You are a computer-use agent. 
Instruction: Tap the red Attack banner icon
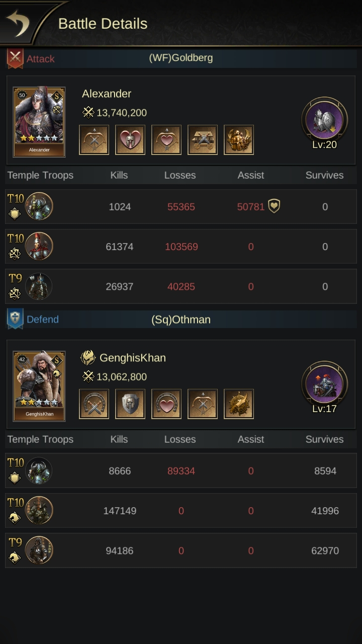click(15, 58)
